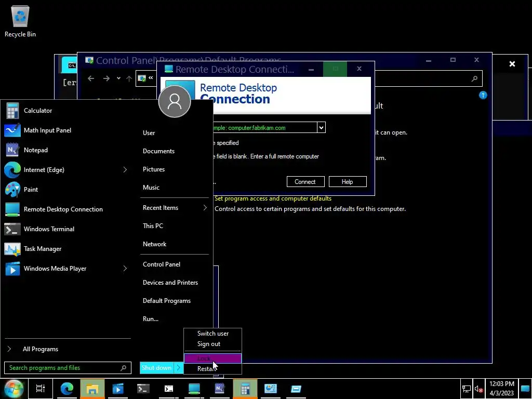Viewport: 532px width, 399px height.
Task: Click the user account picture avatar
Action: click(175, 101)
